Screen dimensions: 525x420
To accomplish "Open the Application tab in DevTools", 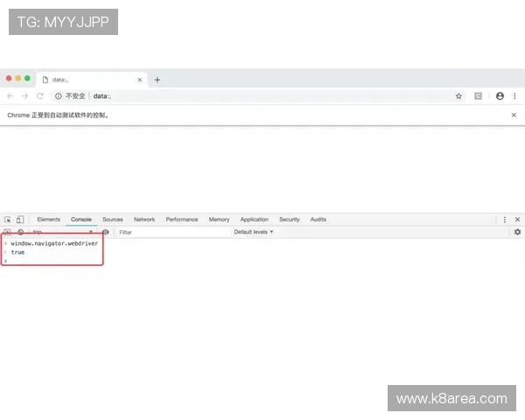I will (x=254, y=220).
